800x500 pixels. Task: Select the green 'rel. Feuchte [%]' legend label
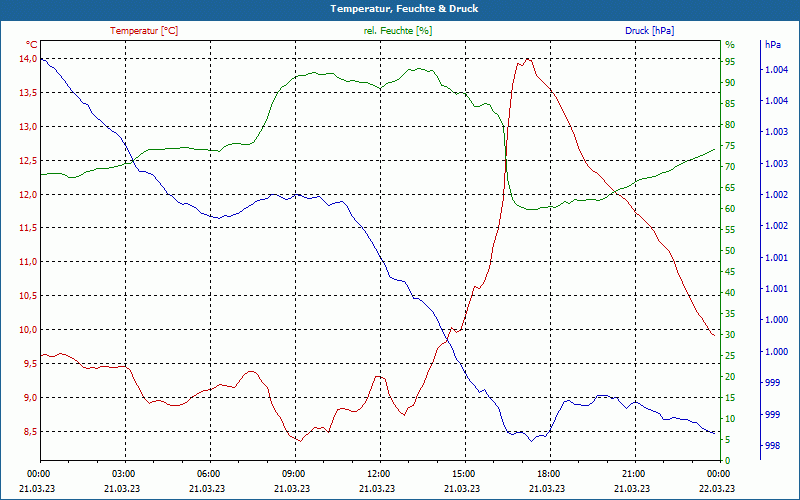(398, 31)
